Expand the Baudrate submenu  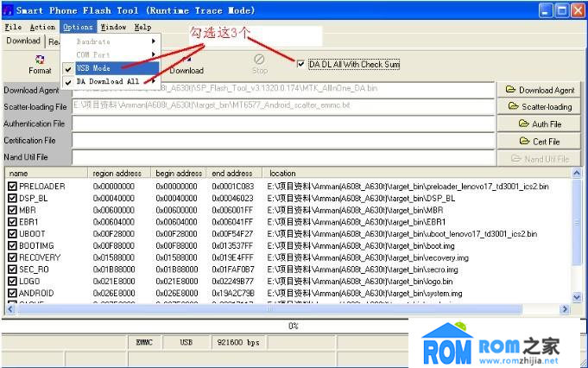[111, 41]
